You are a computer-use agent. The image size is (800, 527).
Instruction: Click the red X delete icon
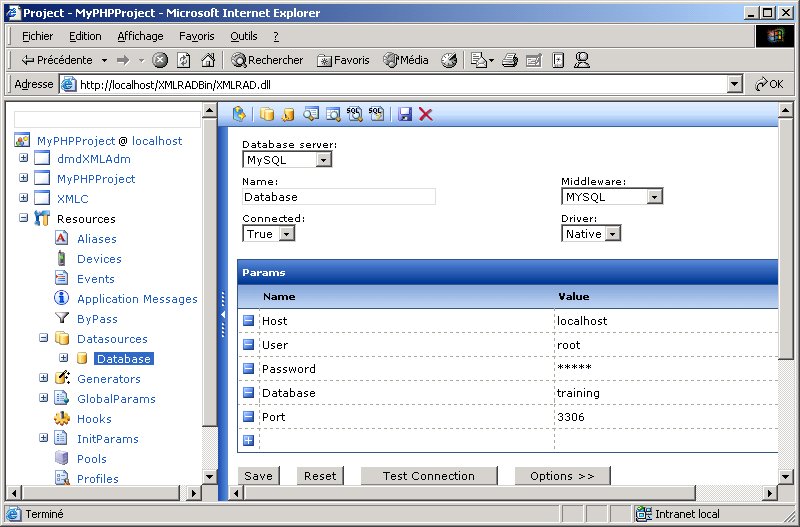coord(426,114)
